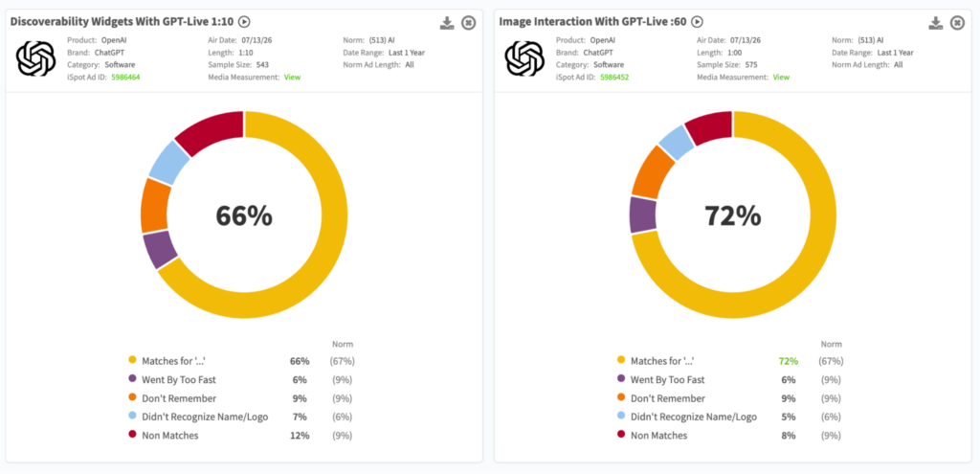Click OpenAI logo in left panel
This screenshot has height=474, width=980.
[x=35, y=58]
